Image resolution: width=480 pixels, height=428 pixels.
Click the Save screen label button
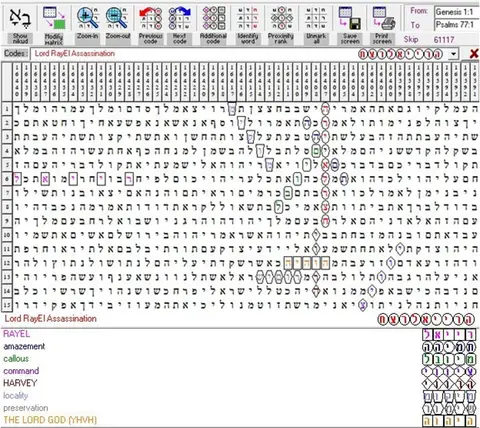350,39
